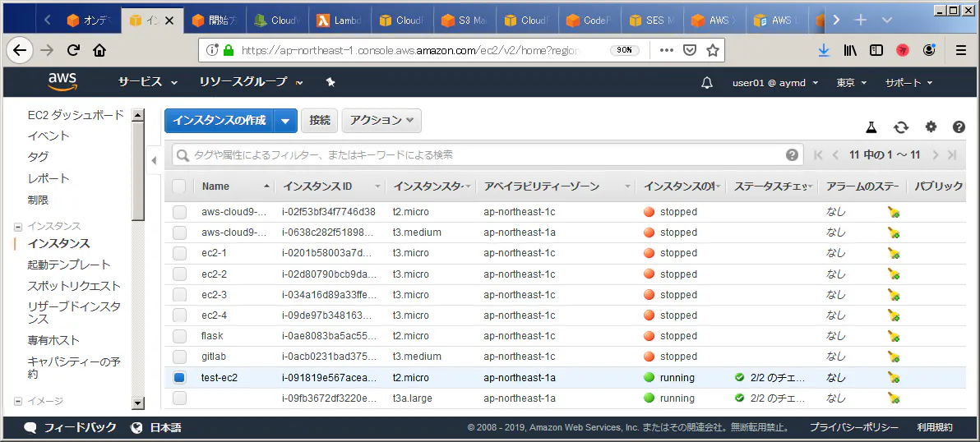The height and width of the screenshot is (442, 980).
Task: Uncheck the test-ec2 instance checkbox
Action: 180,378
